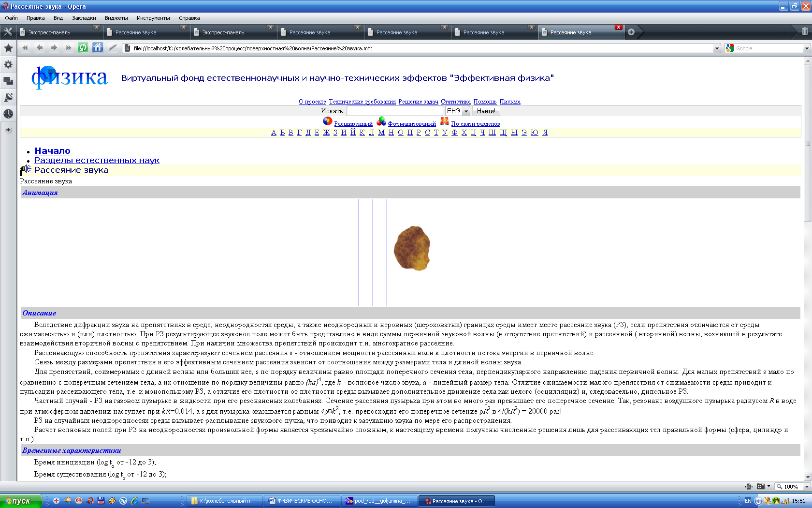Viewport: 812px width, 508px height.
Task: Go back one page
Action: click(40, 47)
